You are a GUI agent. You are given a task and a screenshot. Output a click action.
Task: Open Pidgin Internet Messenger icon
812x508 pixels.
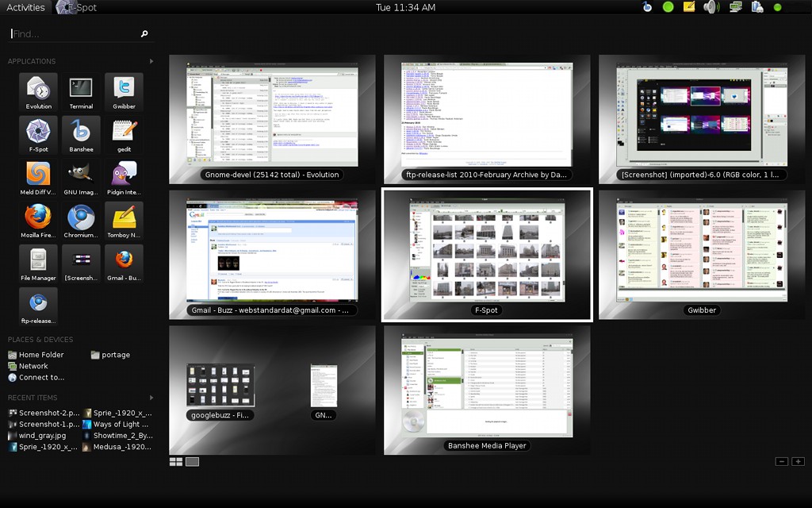[124, 178]
